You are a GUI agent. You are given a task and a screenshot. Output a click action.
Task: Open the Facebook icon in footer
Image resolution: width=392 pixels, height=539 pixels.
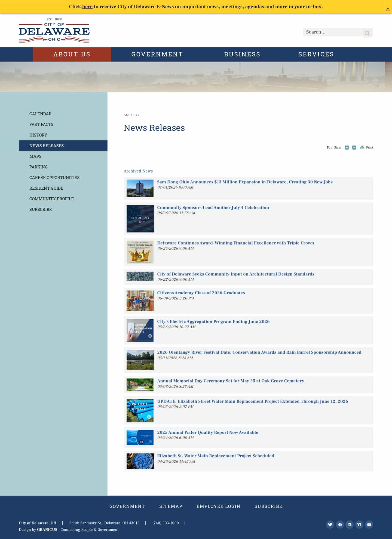(x=340, y=524)
